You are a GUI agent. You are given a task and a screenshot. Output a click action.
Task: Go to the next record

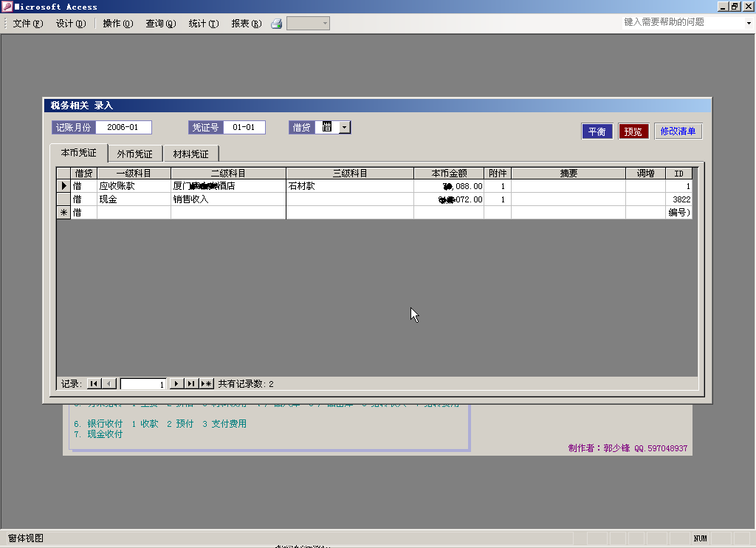tap(176, 383)
